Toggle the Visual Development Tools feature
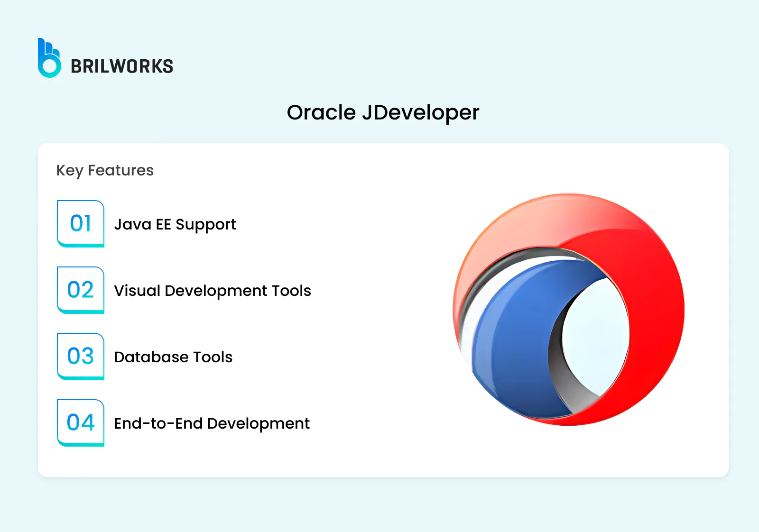This screenshot has width=759, height=532. (212, 291)
